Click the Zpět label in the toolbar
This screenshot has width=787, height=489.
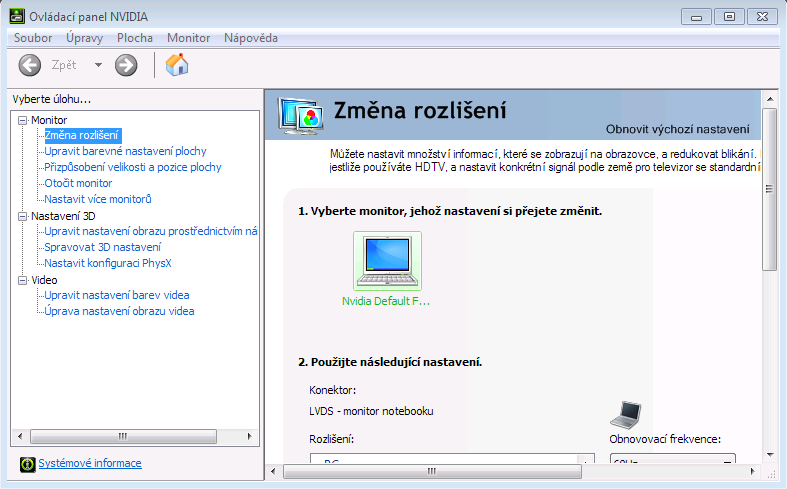[64, 65]
